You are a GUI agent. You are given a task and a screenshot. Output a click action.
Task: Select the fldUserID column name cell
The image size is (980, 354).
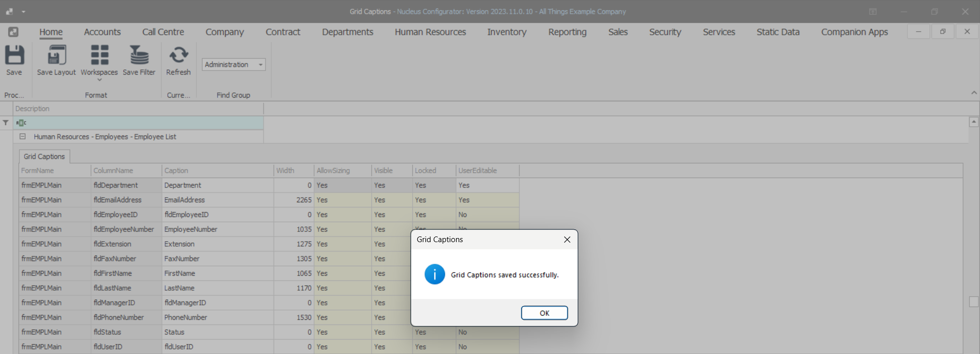126,347
